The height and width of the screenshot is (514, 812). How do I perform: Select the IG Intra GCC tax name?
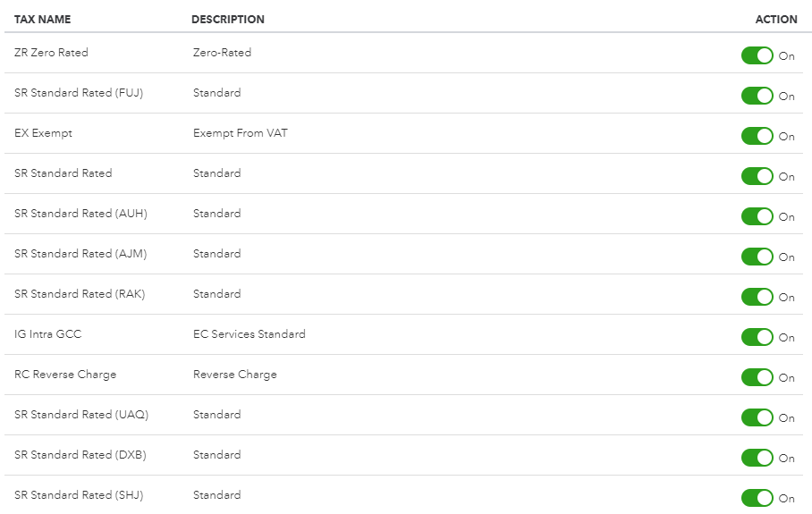point(48,334)
